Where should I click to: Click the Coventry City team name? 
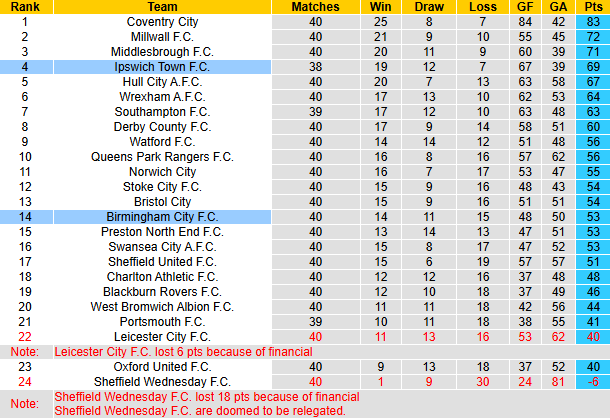pos(162,22)
